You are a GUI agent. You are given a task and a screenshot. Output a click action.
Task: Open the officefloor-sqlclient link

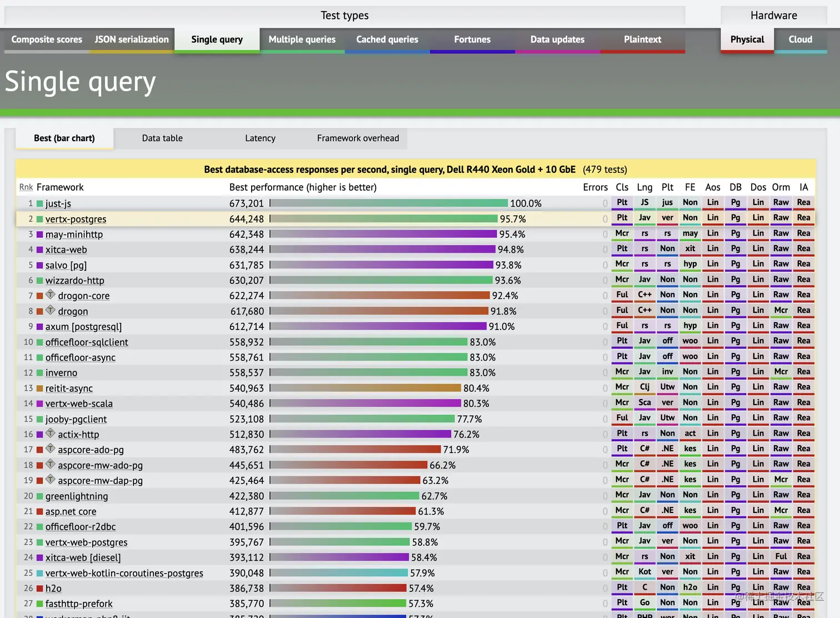pyautogui.click(x=87, y=342)
